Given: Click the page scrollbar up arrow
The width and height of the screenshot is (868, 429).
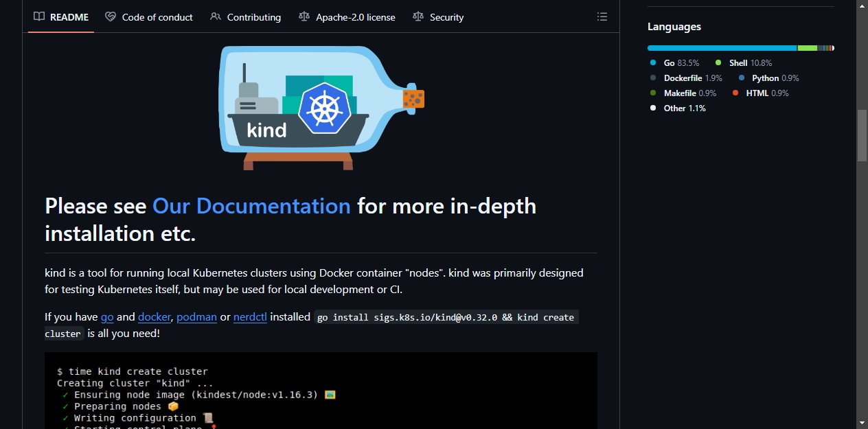Looking at the screenshot, I should click(862, 5).
